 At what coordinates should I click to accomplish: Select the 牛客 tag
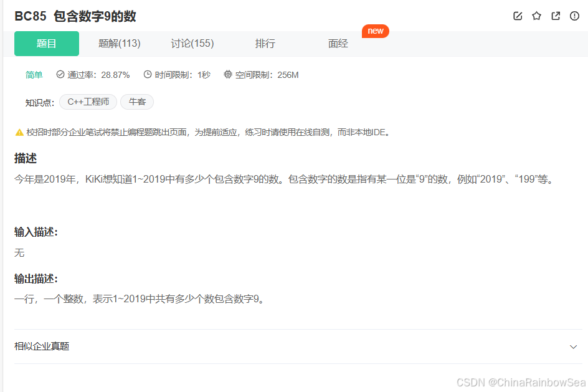click(x=137, y=102)
